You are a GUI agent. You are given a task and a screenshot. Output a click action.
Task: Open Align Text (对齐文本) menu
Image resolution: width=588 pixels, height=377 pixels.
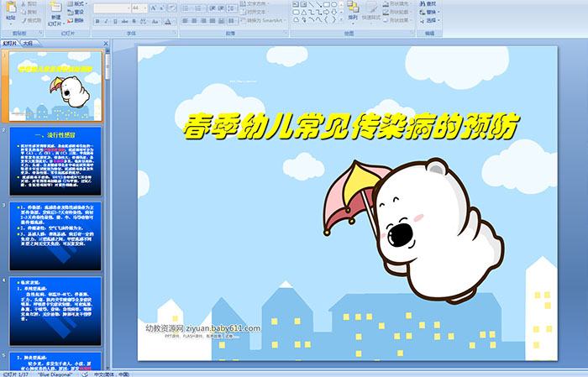point(254,12)
